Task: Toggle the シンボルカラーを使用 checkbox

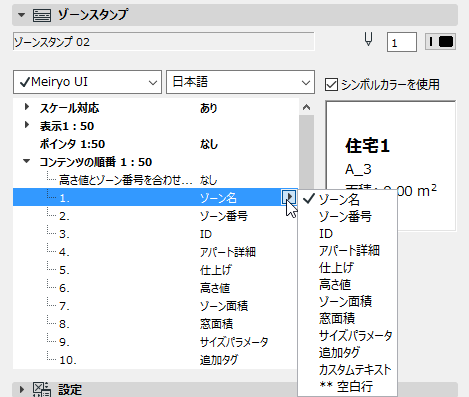Action: (x=331, y=85)
